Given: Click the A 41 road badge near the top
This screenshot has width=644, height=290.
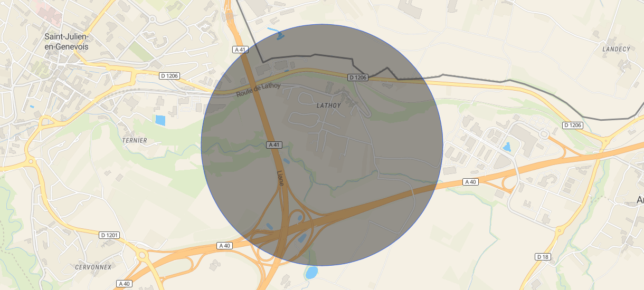Looking at the screenshot, I should 240,50.
